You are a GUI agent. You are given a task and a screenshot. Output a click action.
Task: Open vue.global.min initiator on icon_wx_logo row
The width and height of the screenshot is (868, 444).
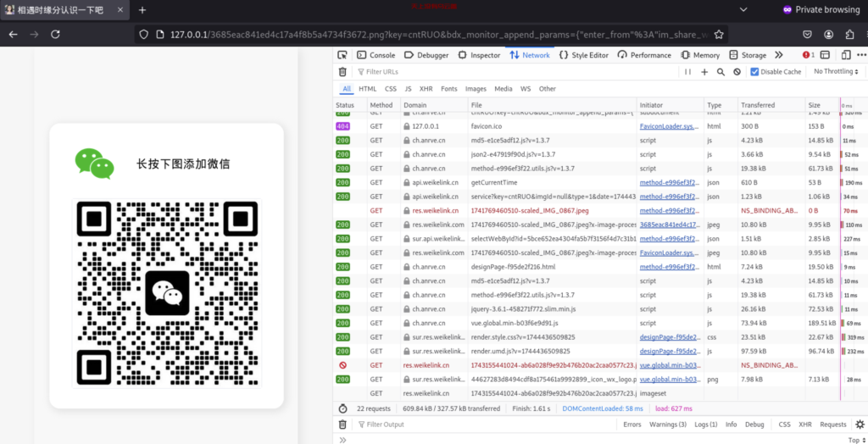coord(670,380)
